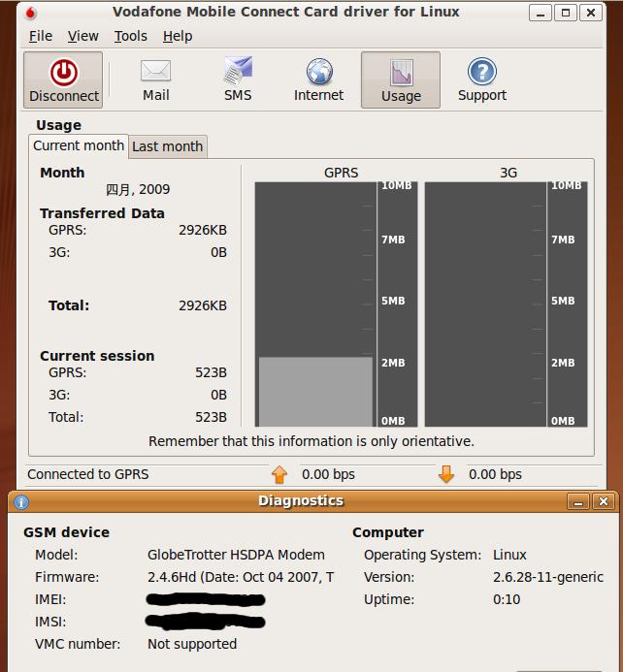623x672 pixels.
Task: Click the month value 四月, 2009
Action: pos(138,189)
